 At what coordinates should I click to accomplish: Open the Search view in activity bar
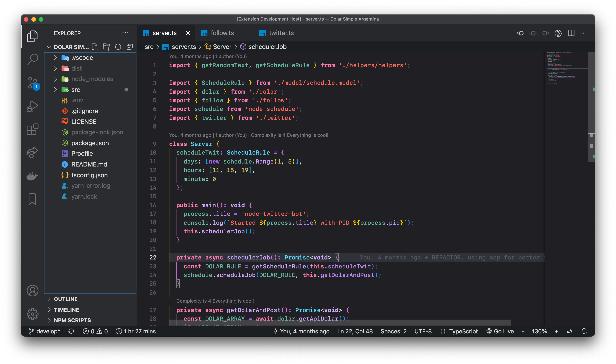click(32, 59)
